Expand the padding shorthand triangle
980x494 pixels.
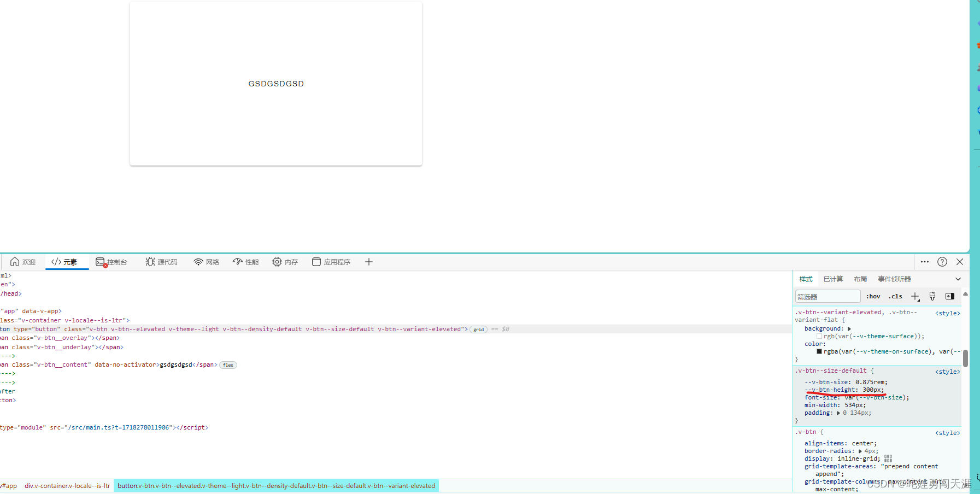(x=838, y=413)
